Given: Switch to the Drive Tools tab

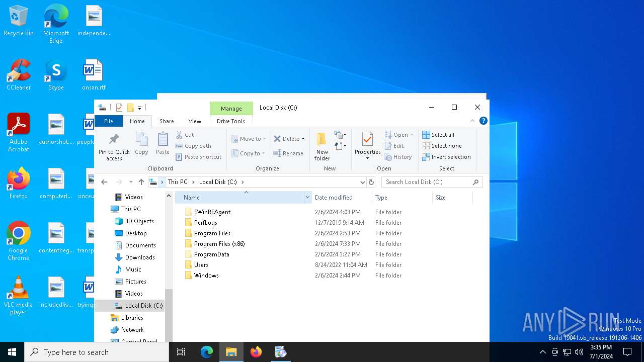Looking at the screenshot, I should (231, 121).
